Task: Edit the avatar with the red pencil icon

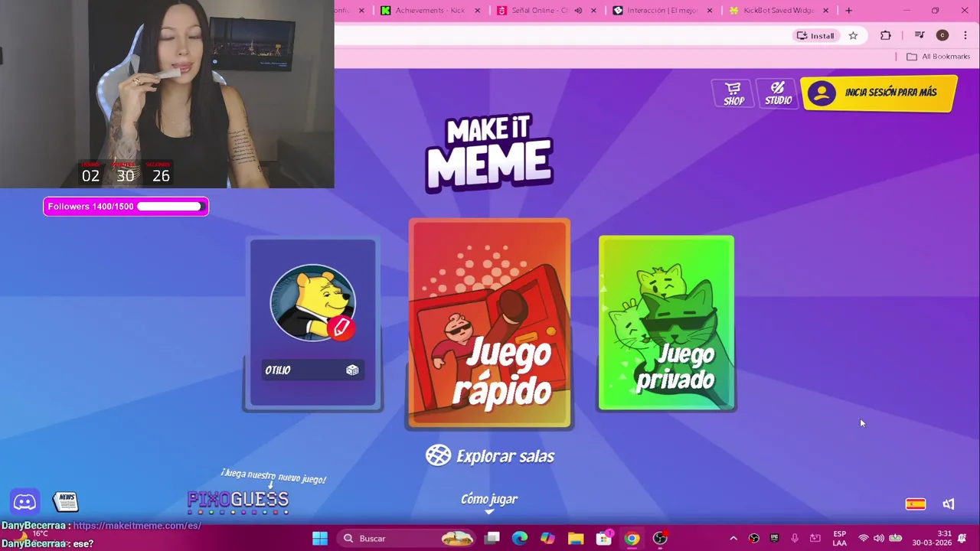Action: pos(341,327)
